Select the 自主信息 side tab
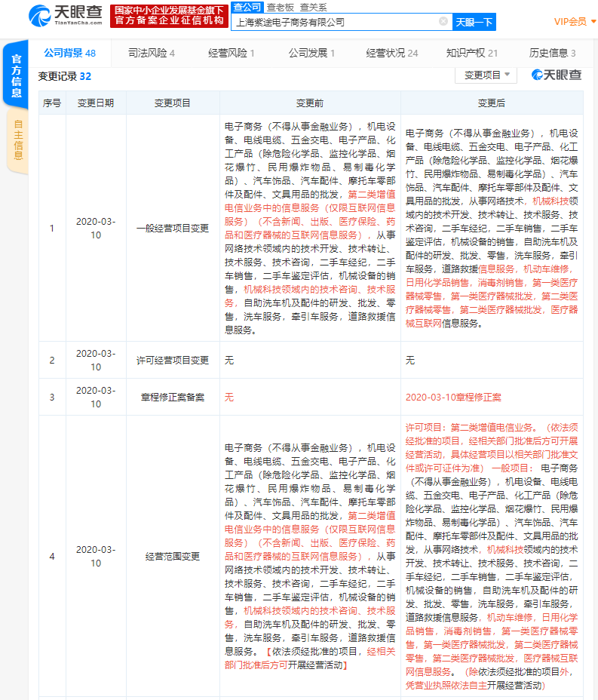The image size is (598, 700). [18, 140]
